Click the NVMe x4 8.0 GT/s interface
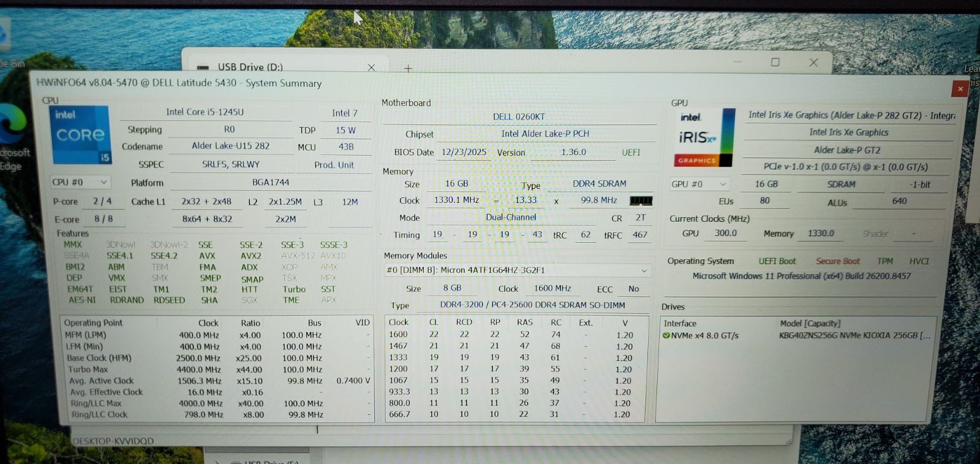 click(704, 336)
